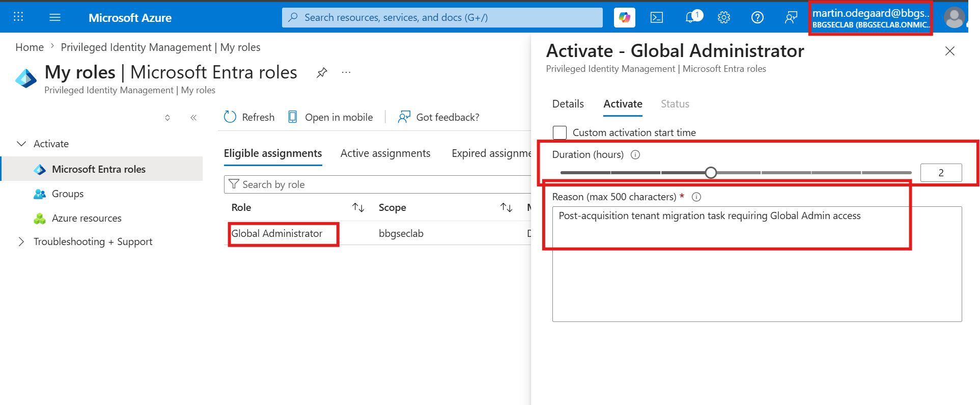Sort the table by Role column
Viewport: 980px width, 405px height.
click(x=358, y=207)
